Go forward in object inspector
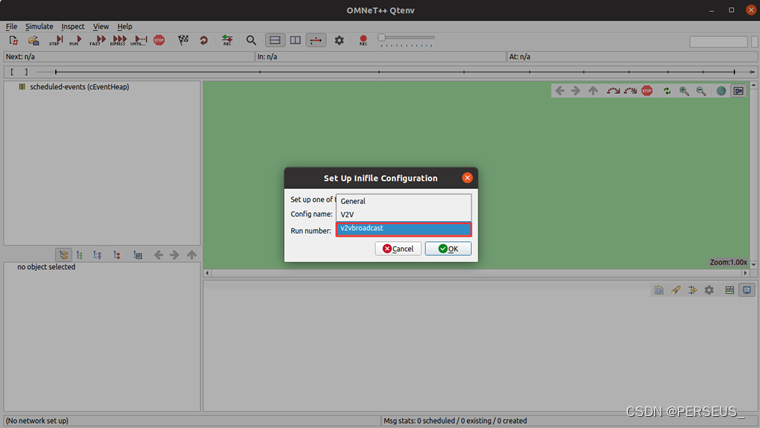Image resolution: width=760 pixels, height=428 pixels. (174, 255)
